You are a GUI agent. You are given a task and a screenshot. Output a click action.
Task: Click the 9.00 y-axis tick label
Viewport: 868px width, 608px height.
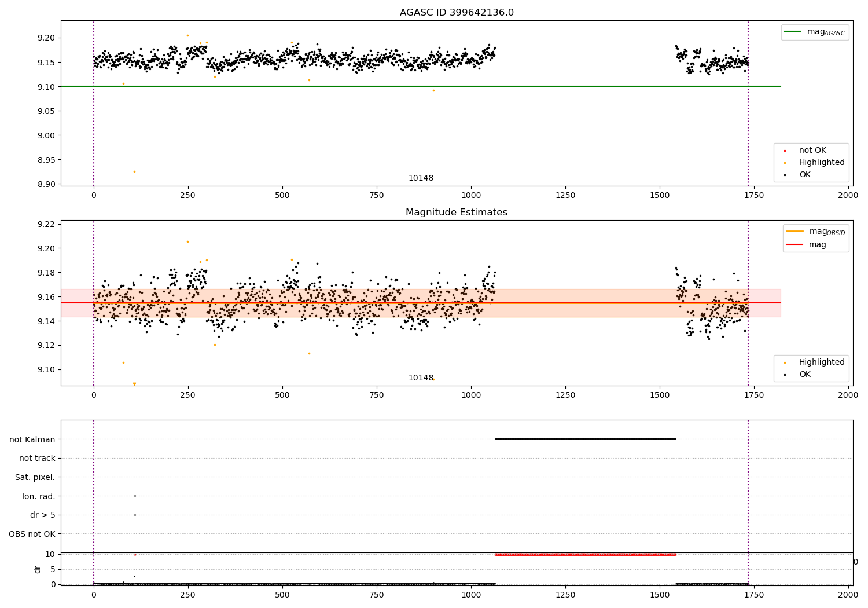coord(46,135)
